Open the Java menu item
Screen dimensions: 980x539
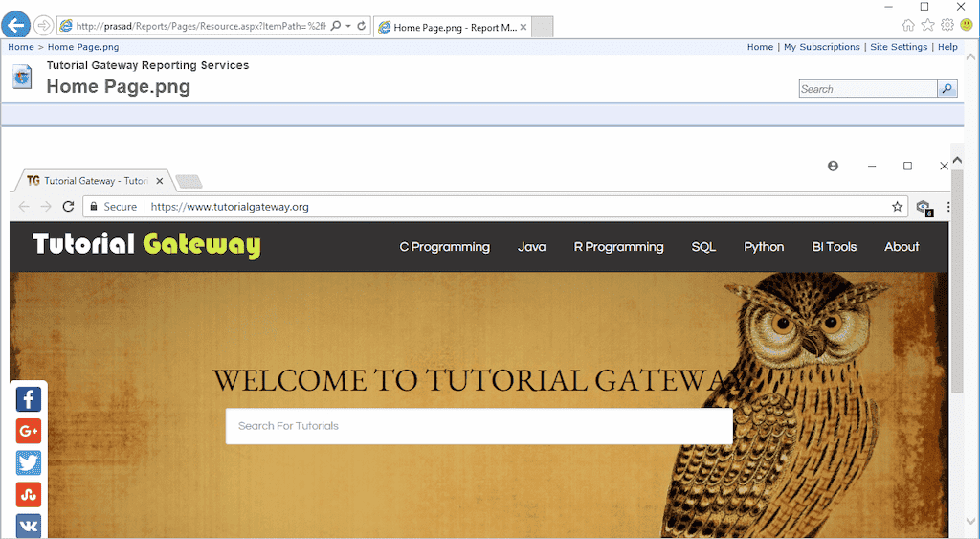coord(531,247)
